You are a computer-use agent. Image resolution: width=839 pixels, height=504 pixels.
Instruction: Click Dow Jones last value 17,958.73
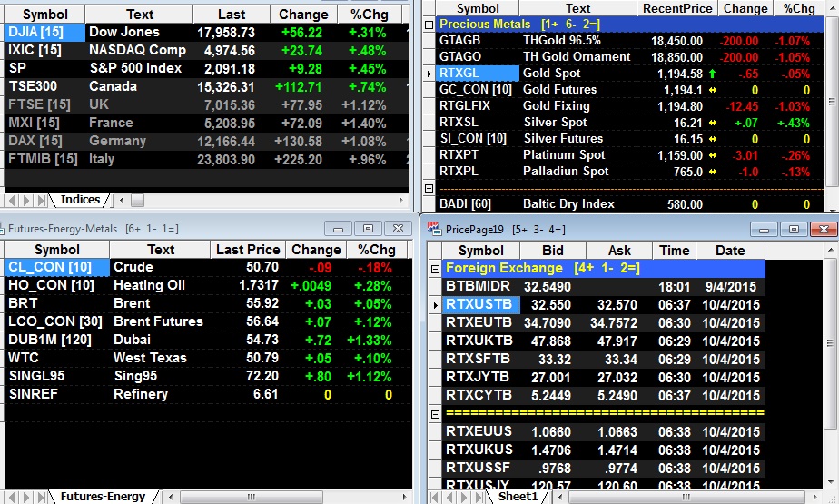[226, 33]
